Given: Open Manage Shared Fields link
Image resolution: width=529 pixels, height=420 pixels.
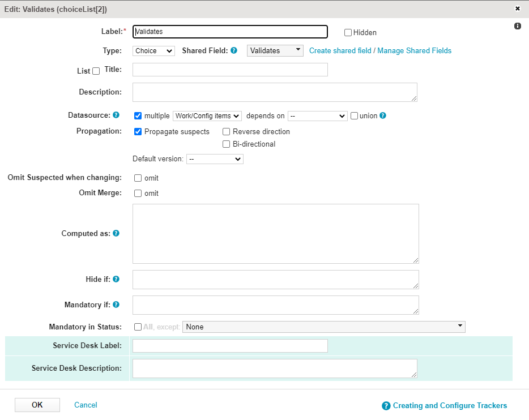Looking at the screenshot, I should [414, 50].
